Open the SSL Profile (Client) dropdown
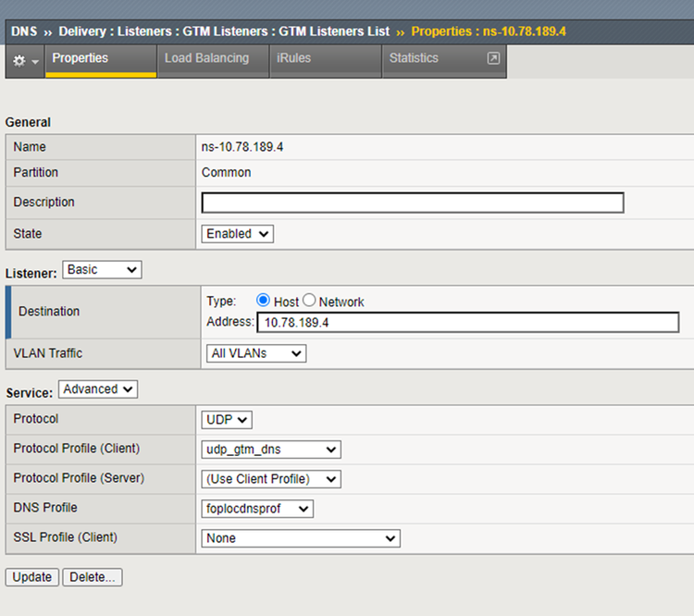The height and width of the screenshot is (616, 694). pyautogui.click(x=301, y=538)
